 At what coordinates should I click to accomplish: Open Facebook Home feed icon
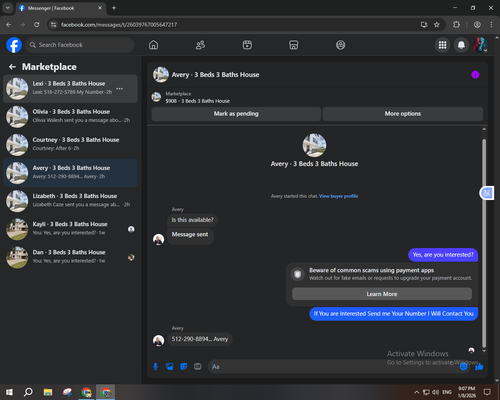tap(153, 45)
